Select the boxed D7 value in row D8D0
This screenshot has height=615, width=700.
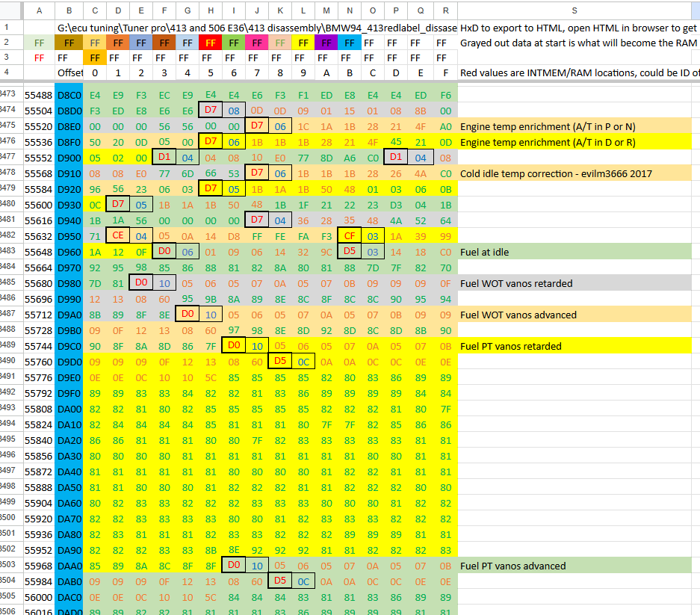(x=210, y=110)
